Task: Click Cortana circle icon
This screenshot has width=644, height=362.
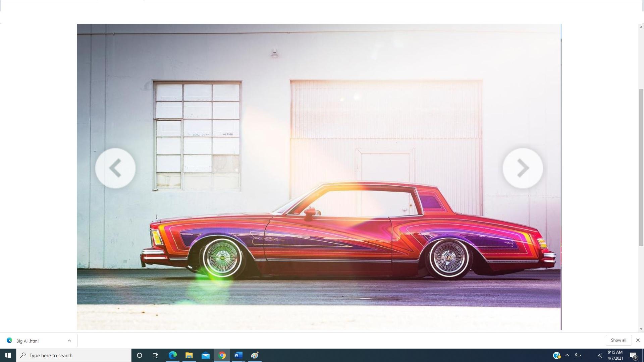Action: click(x=140, y=355)
